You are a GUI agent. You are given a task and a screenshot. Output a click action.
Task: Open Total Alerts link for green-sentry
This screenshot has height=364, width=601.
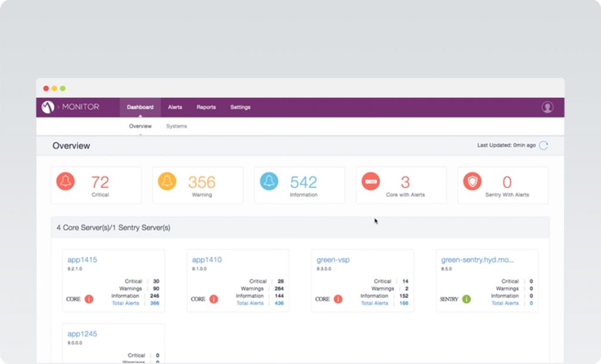click(505, 303)
